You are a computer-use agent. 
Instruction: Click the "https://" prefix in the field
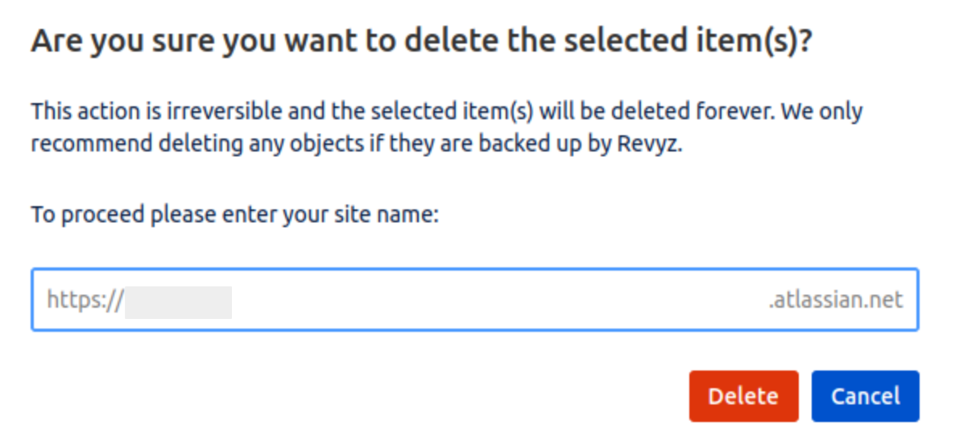85,300
